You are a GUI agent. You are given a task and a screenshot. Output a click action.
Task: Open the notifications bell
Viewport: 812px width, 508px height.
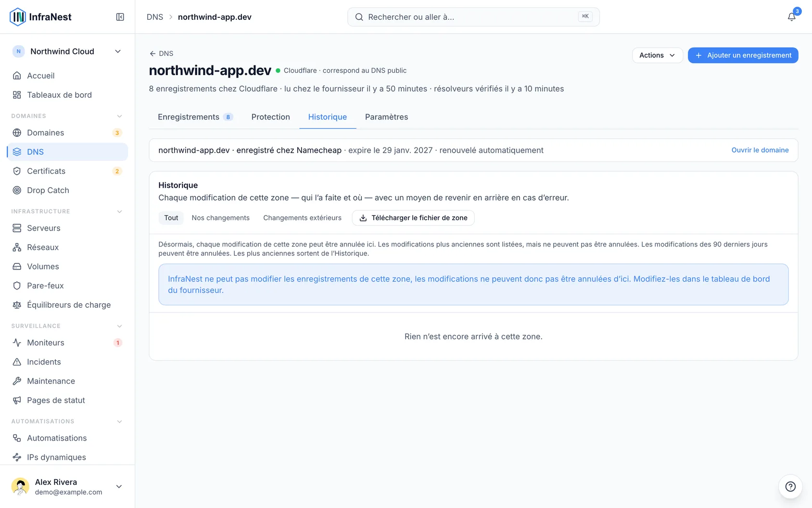coord(791,17)
